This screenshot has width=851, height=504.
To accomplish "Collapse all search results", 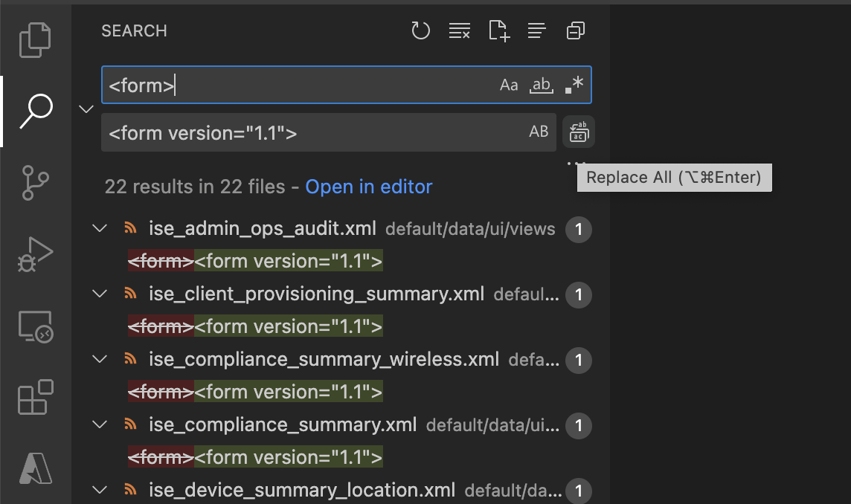I will point(575,30).
